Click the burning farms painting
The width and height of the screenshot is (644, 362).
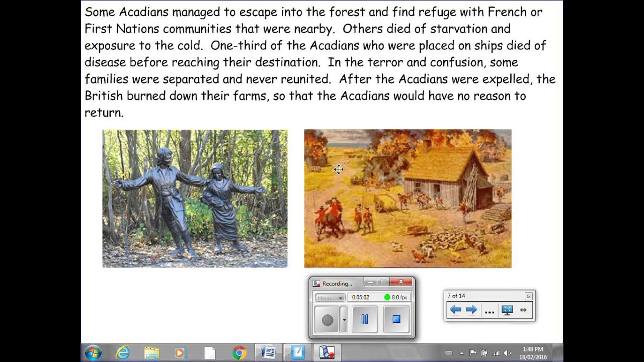408,199
